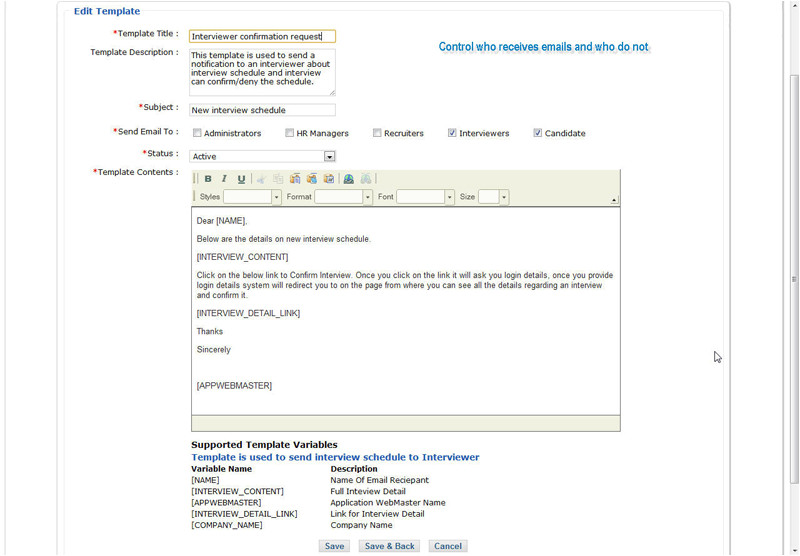Open the Status dropdown showing Active
Screen dimensions: 800x556
pyautogui.click(x=329, y=156)
